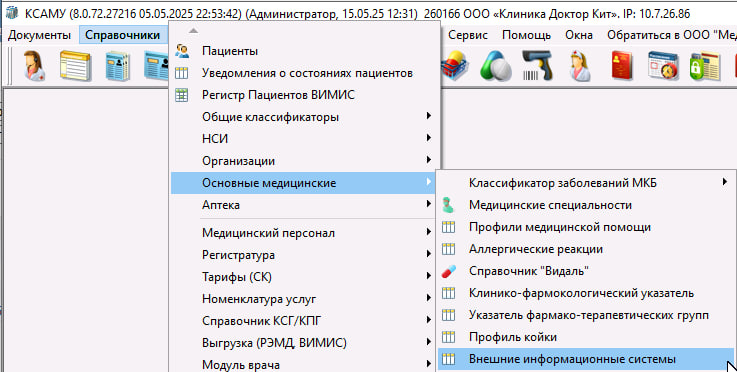Click the yellow list form toolbar icon
737x372 pixels.
(x=75, y=66)
